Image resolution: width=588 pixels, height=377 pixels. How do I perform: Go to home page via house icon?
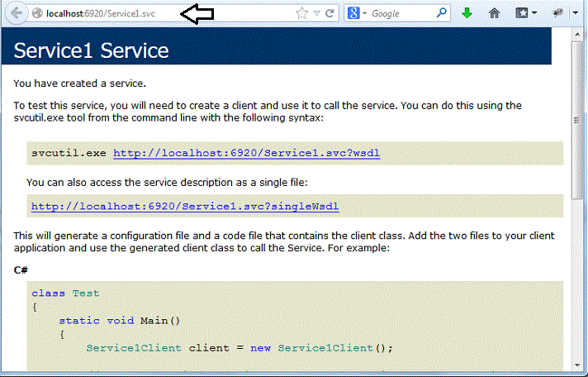point(495,13)
